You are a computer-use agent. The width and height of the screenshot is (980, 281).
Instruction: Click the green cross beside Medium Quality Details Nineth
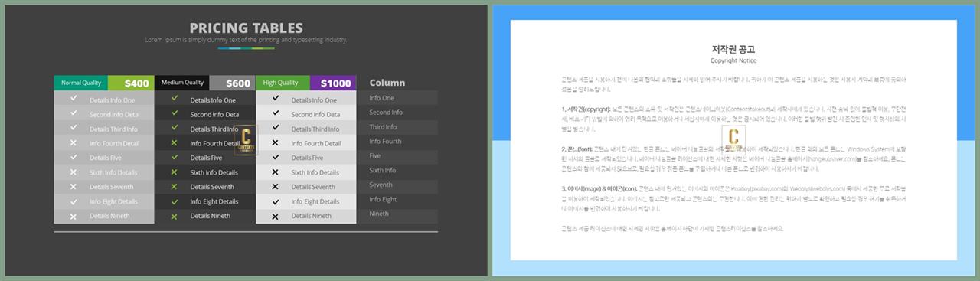point(175,216)
